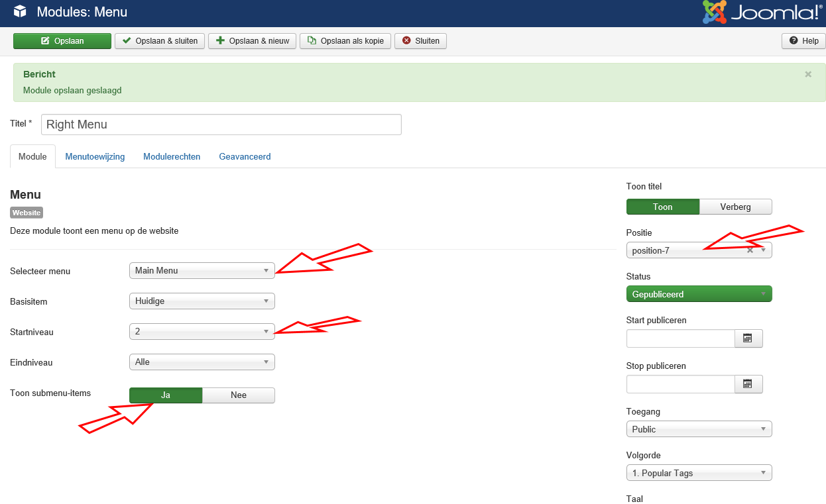This screenshot has width=826, height=504.
Task: Switch to the Menutoewijzing tab
Action: pos(95,157)
